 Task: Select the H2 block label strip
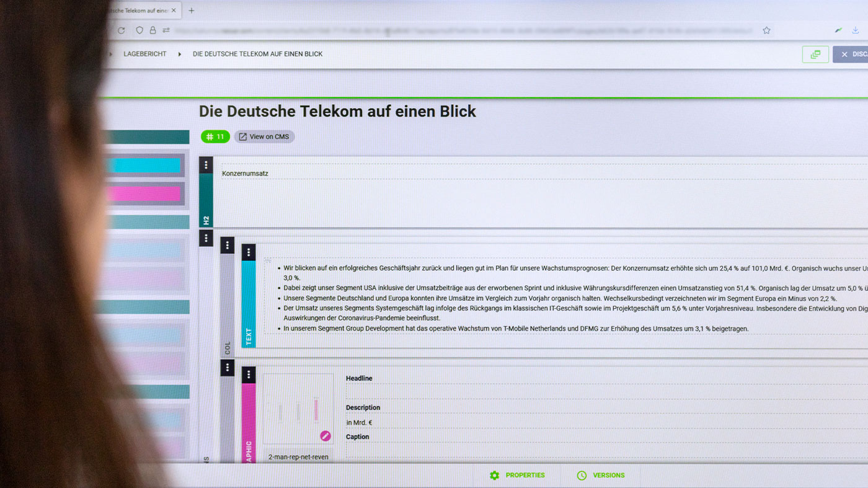point(206,200)
